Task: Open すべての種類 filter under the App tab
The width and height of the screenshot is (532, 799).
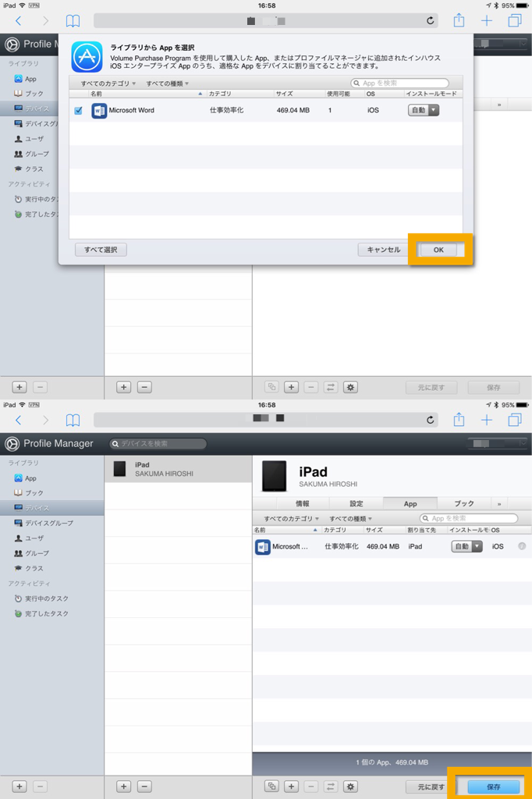Action: (x=350, y=519)
